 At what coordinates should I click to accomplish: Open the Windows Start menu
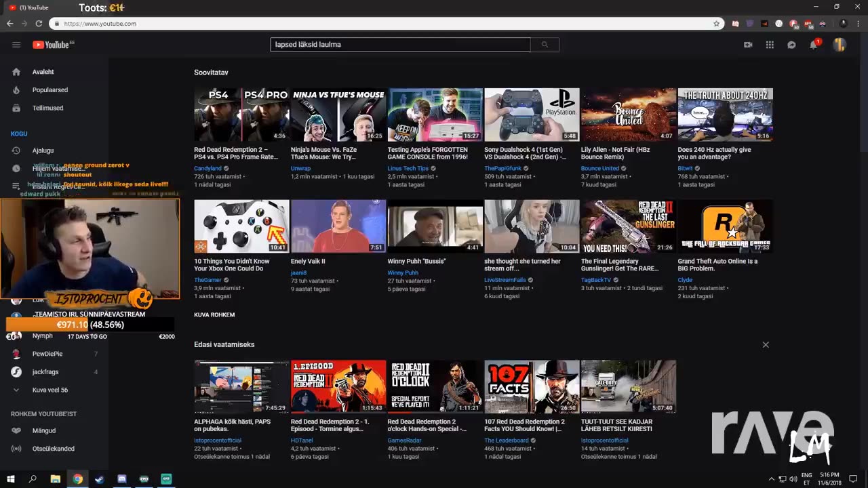tap(11, 479)
